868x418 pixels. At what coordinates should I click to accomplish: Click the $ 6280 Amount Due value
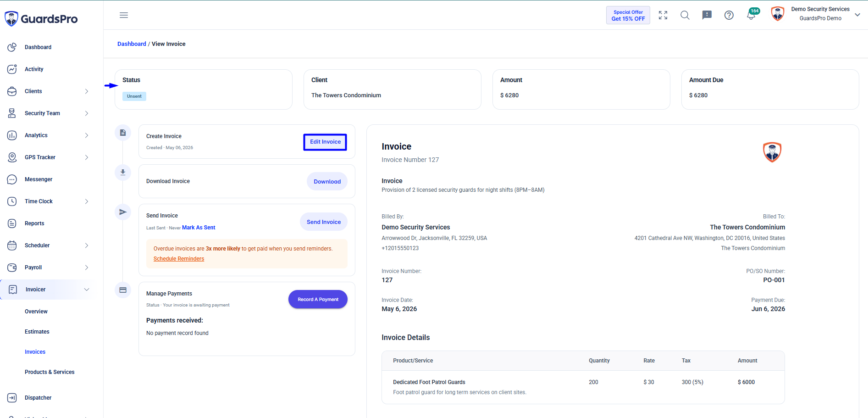pos(698,95)
